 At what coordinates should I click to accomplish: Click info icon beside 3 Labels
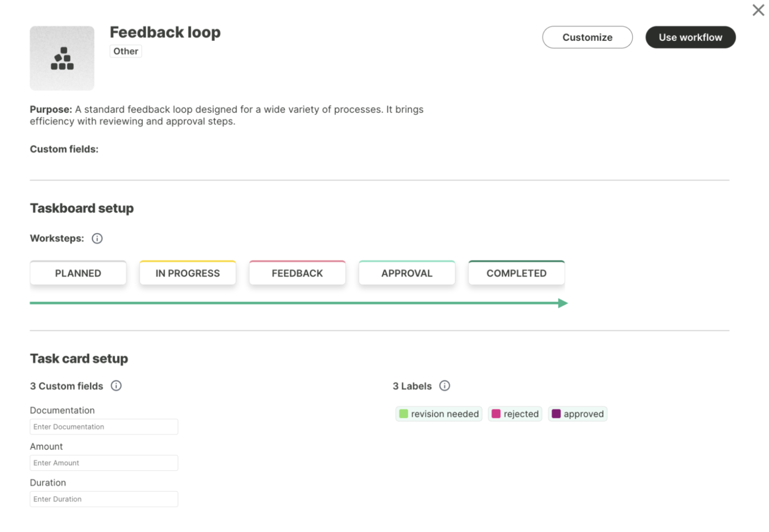[x=444, y=386]
